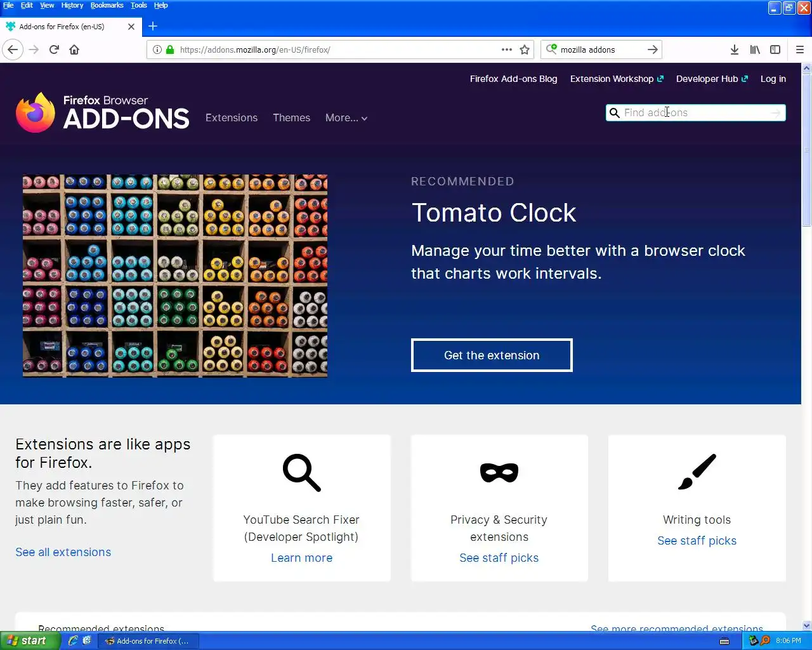Close the Add-ons for Firefox tab
Image resolution: width=812 pixels, height=650 pixels.
pyautogui.click(x=131, y=27)
